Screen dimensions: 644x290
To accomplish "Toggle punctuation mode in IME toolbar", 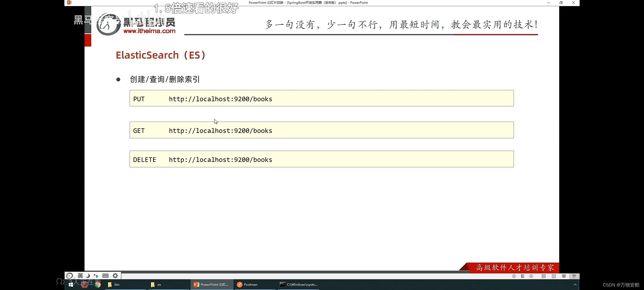I will (96, 275).
